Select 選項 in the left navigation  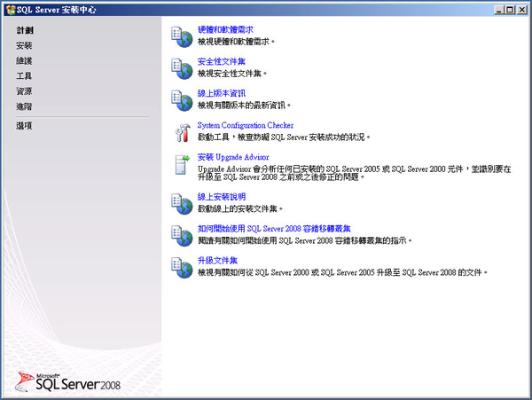tap(24, 126)
